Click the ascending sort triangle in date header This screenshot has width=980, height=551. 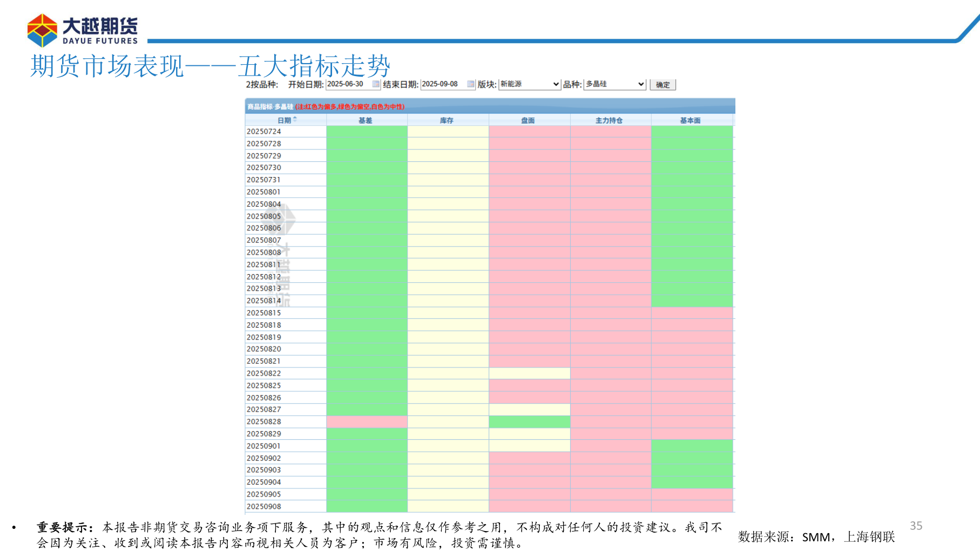click(x=294, y=118)
